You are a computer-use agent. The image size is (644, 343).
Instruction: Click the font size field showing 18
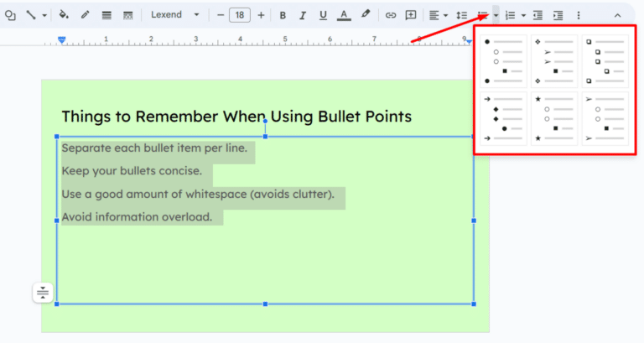tap(240, 15)
